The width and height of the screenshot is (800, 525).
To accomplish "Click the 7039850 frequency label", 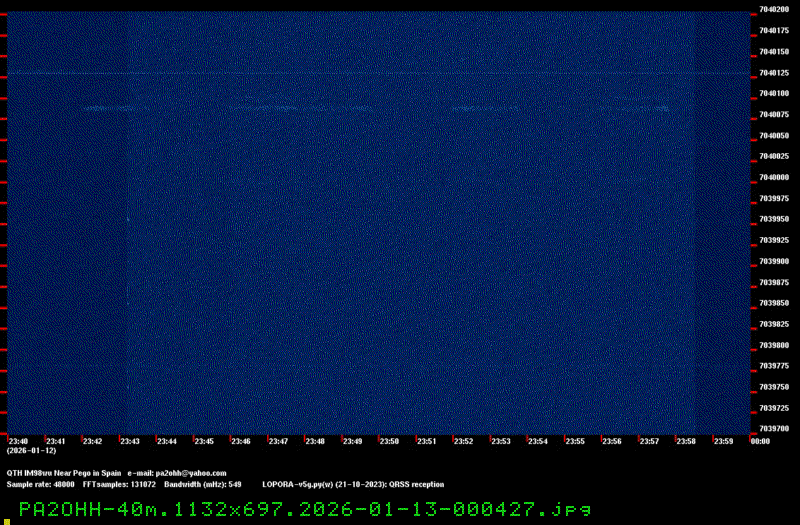I will 774,303.
